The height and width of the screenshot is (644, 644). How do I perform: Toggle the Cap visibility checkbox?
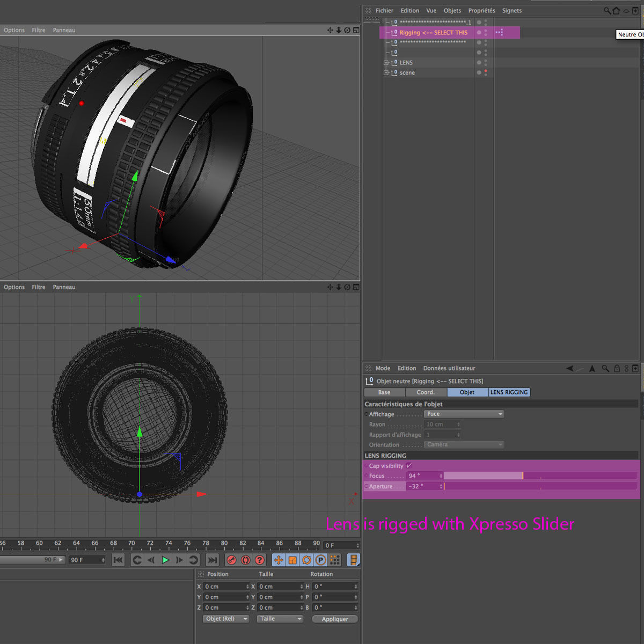click(x=409, y=466)
